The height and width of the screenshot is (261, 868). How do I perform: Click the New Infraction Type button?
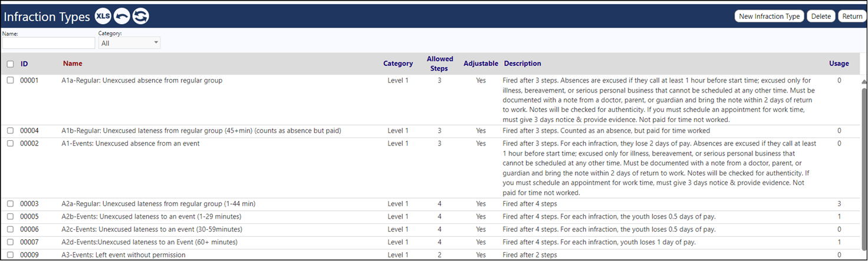coord(770,16)
